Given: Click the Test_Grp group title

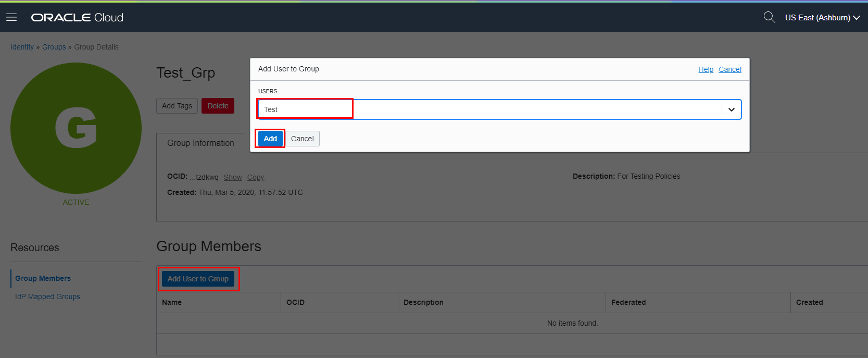Looking at the screenshot, I should 186,73.
